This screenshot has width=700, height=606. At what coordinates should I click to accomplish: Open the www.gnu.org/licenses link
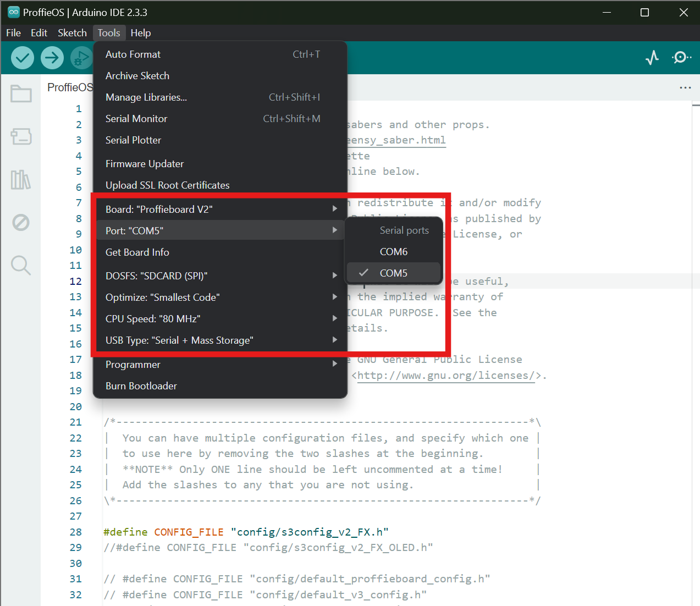coord(446,376)
